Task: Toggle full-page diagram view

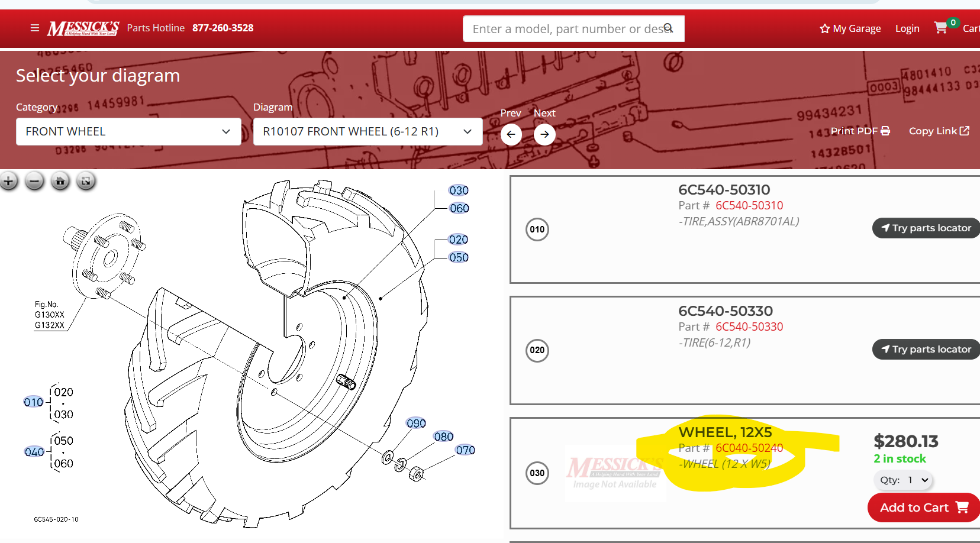Action: (x=86, y=181)
